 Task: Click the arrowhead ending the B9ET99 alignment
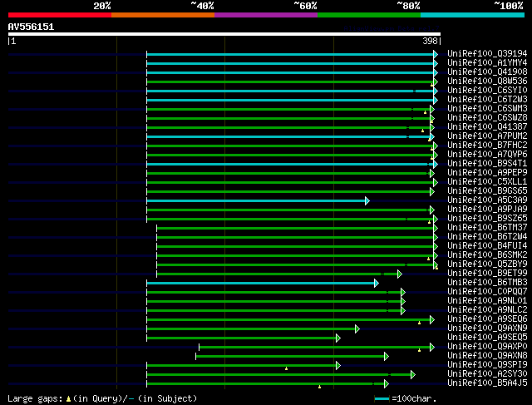(x=400, y=274)
